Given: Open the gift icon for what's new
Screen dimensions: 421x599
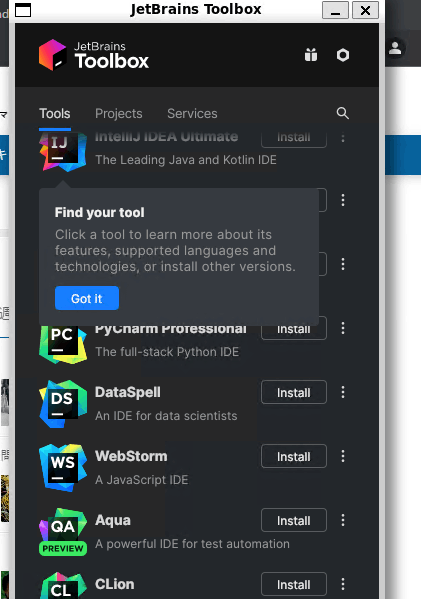Looking at the screenshot, I should (x=311, y=55).
